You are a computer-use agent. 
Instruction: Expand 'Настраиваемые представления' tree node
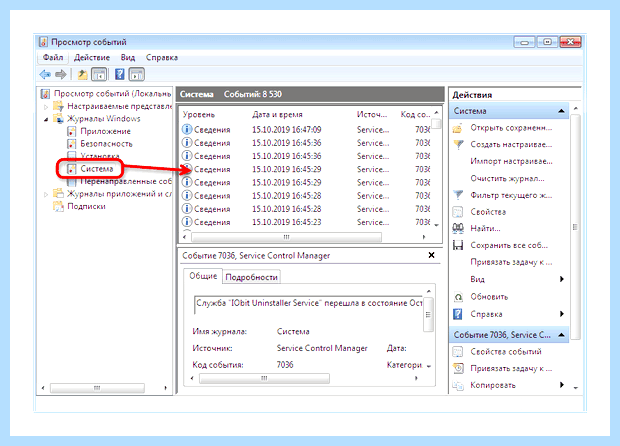pyautogui.click(x=46, y=107)
